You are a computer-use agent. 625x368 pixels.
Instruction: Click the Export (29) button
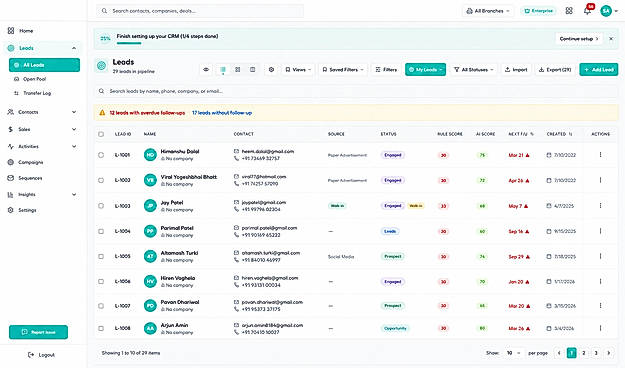(x=555, y=70)
